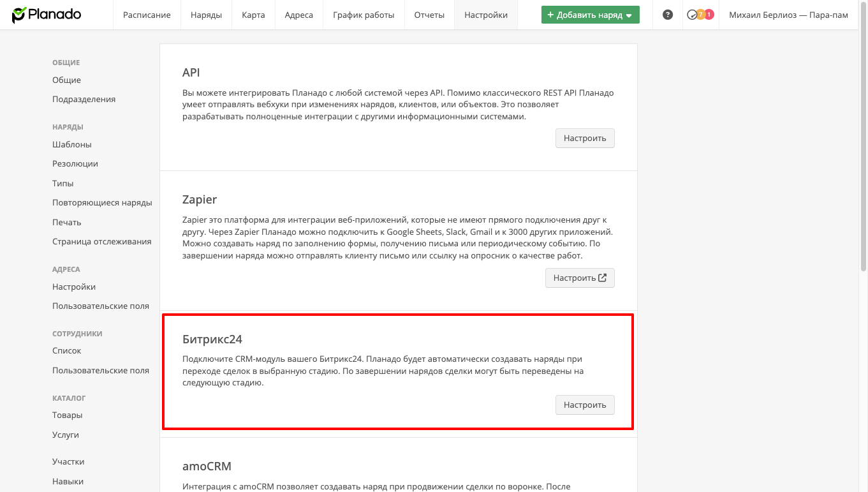Open Участки in the sidebar
868x492 pixels.
68,461
